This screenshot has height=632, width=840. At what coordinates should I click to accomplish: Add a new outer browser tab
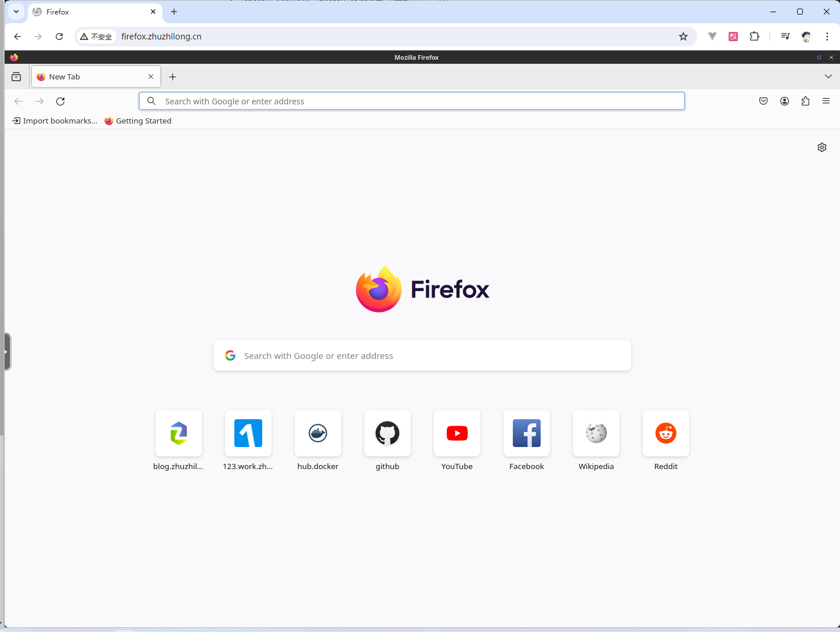pos(174,12)
